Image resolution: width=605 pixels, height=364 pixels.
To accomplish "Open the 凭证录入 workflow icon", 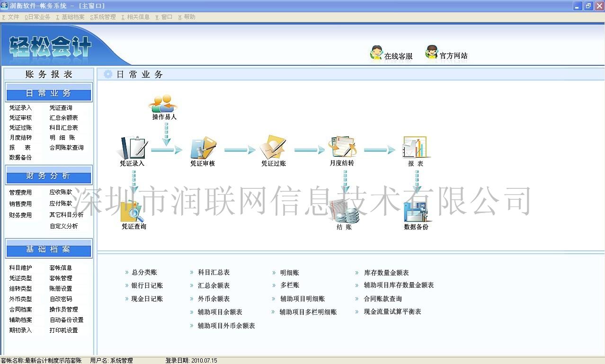I will 133,148.
